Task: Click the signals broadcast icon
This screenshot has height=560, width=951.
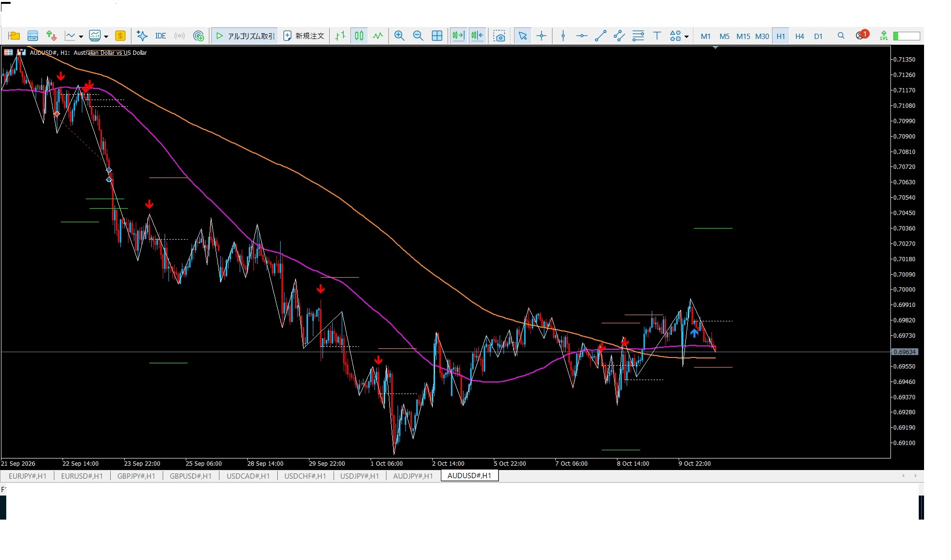Action: pos(180,36)
